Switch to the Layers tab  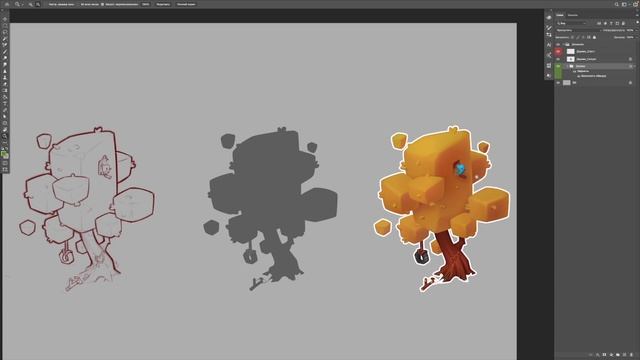(x=560, y=15)
